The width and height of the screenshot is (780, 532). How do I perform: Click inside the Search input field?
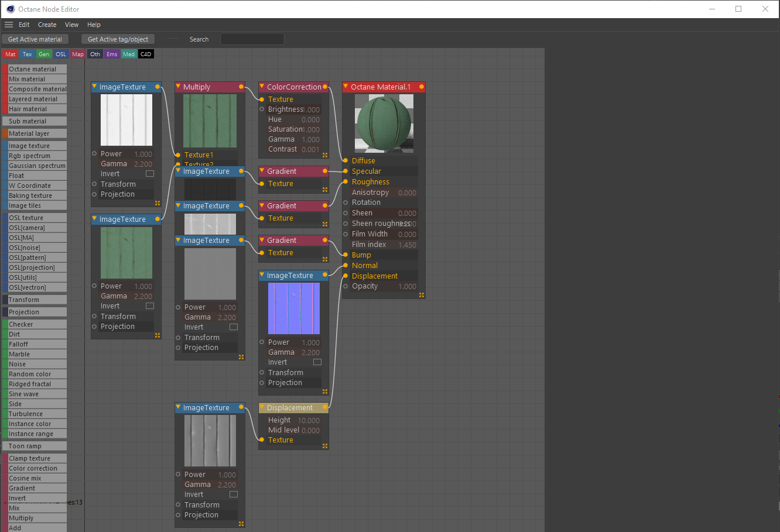click(252, 38)
